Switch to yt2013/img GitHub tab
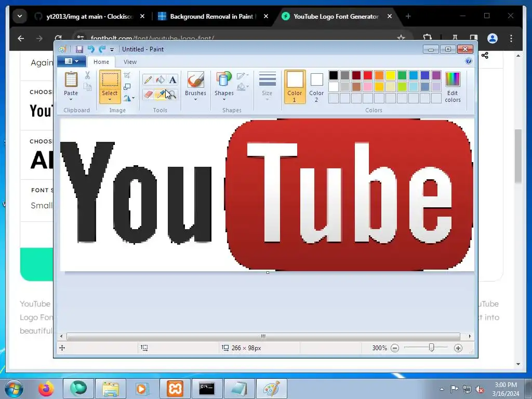The height and width of the screenshot is (399, 532). [89, 16]
